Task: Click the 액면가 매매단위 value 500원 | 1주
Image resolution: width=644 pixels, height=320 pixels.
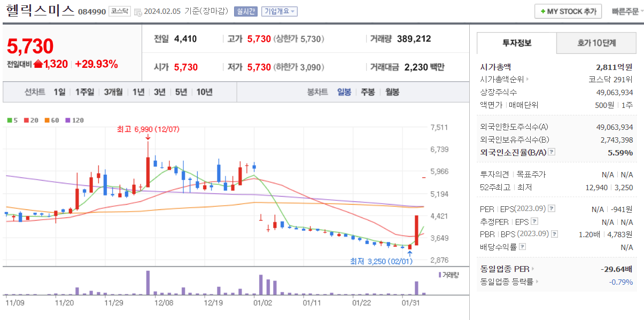Action: tap(614, 105)
